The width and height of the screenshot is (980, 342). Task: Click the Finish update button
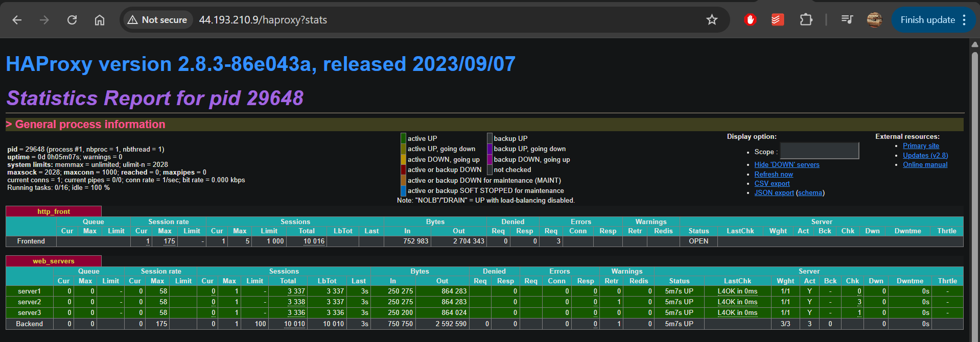coord(927,20)
